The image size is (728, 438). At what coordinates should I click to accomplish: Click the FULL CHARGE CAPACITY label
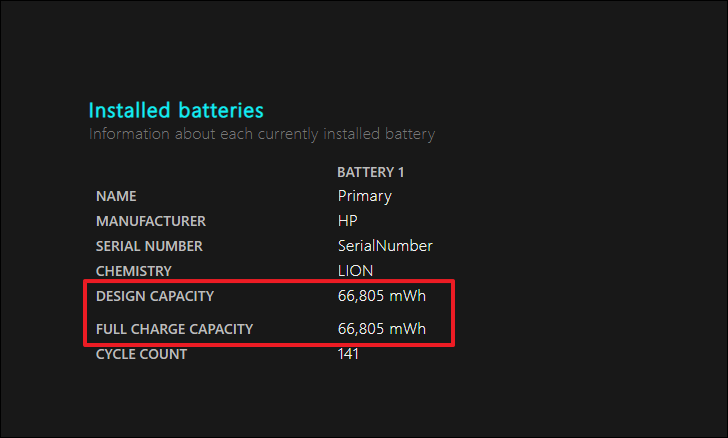pyautogui.click(x=174, y=329)
